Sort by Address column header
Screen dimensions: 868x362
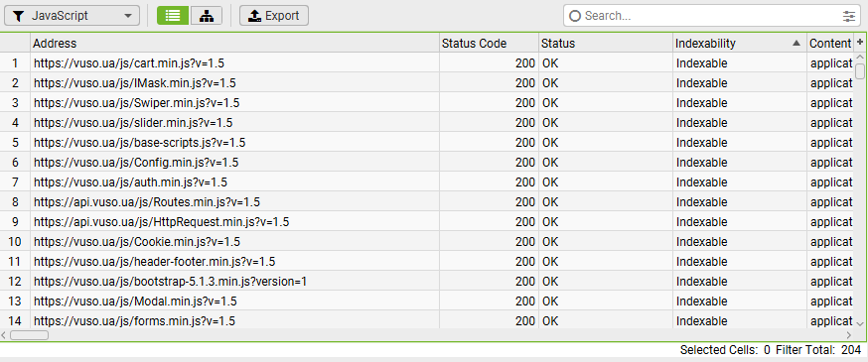click(235, 43)
